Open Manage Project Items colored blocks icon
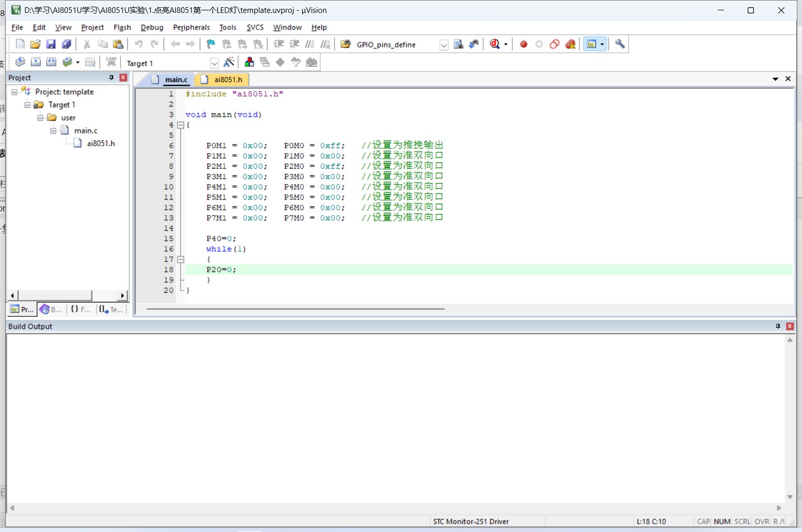The image size is (802, 532). coord(249,63)
